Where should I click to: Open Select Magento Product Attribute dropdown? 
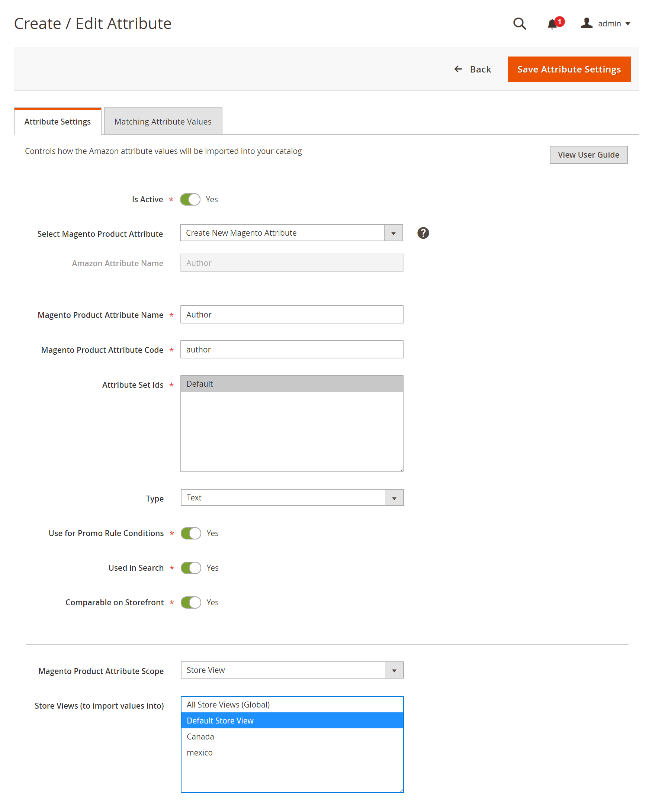click(x=291, y=233)
